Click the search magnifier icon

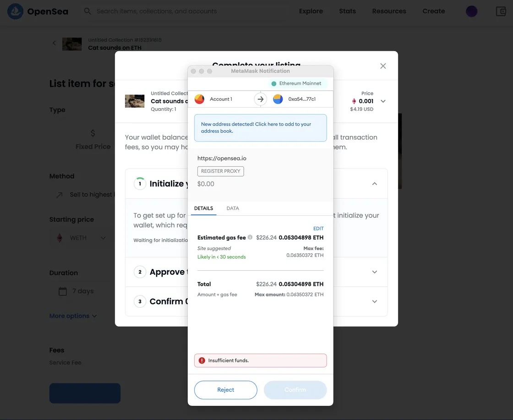click(87, 11)
